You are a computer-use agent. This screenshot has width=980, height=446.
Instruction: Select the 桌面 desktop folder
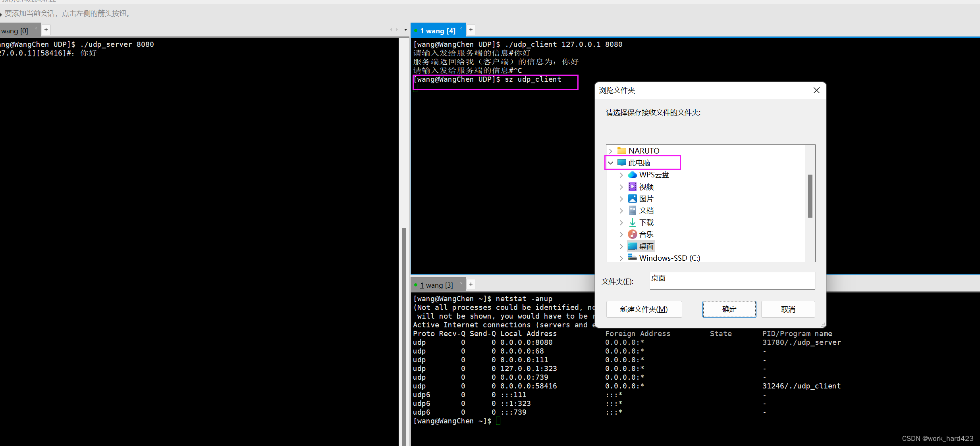pyautogui.click(x=641, y=246)
